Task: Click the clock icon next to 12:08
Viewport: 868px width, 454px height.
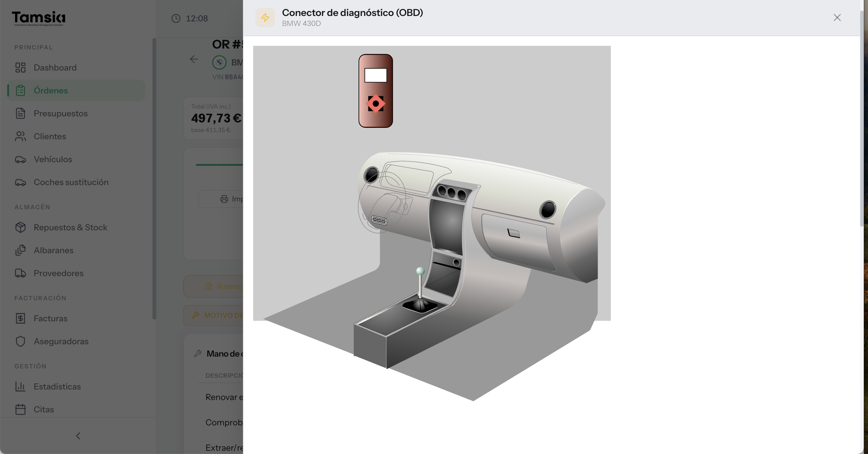Action: 176,18
